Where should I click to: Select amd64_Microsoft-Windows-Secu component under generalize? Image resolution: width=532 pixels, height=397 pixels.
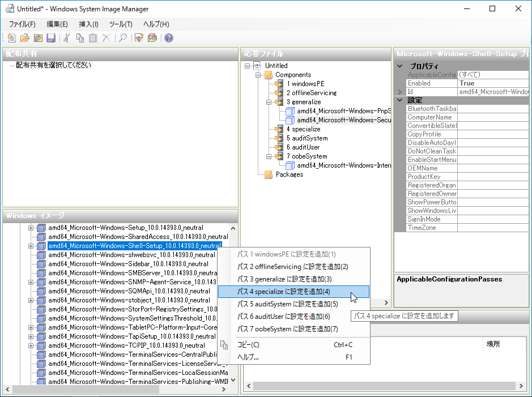[x=344, y=120]
